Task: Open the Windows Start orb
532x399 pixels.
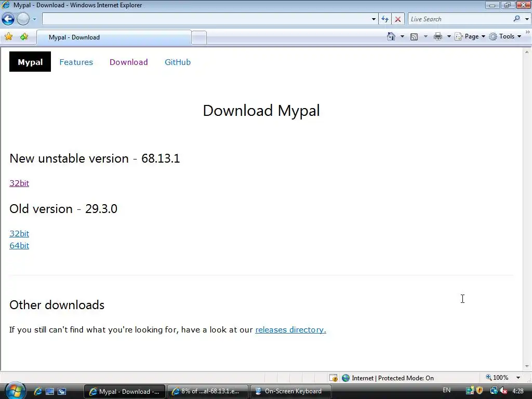Action: 15,390
